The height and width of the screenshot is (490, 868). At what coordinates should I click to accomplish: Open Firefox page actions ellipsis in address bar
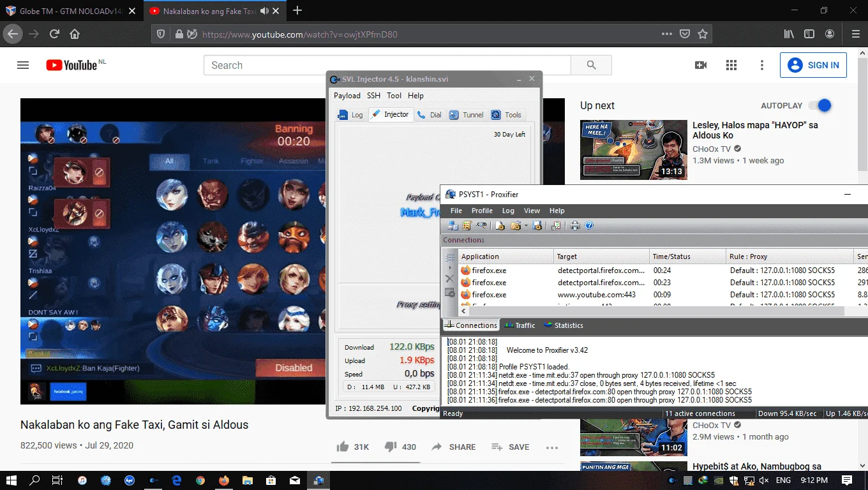(x=667, y=34)
